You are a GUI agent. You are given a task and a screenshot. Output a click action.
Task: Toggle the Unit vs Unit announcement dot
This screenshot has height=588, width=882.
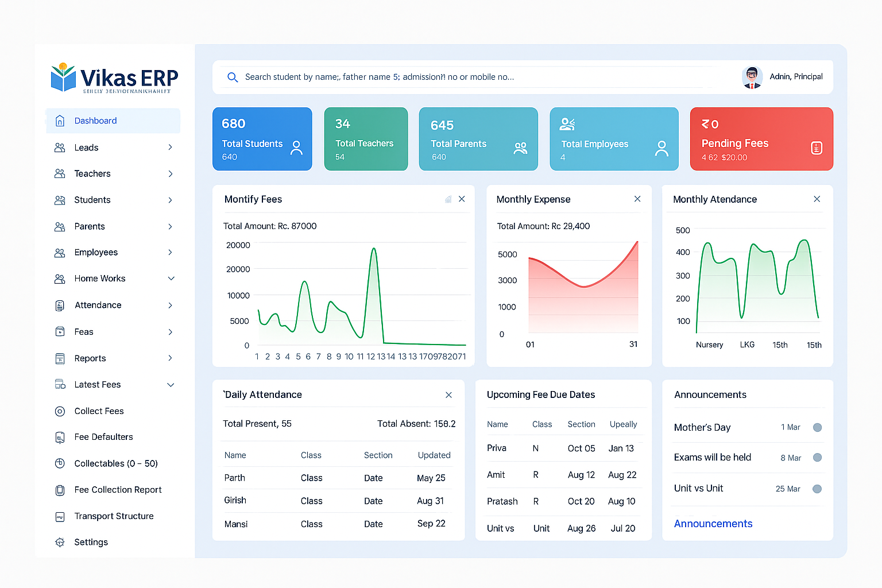(x=817, y=489)
